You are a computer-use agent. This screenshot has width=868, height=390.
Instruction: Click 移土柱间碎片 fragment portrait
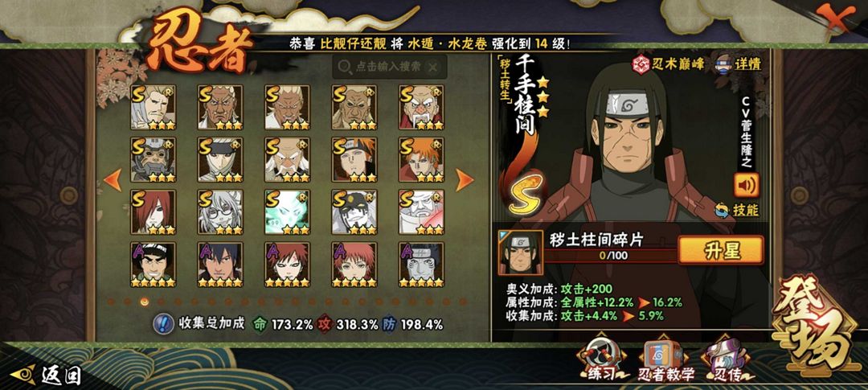(520, 252)
